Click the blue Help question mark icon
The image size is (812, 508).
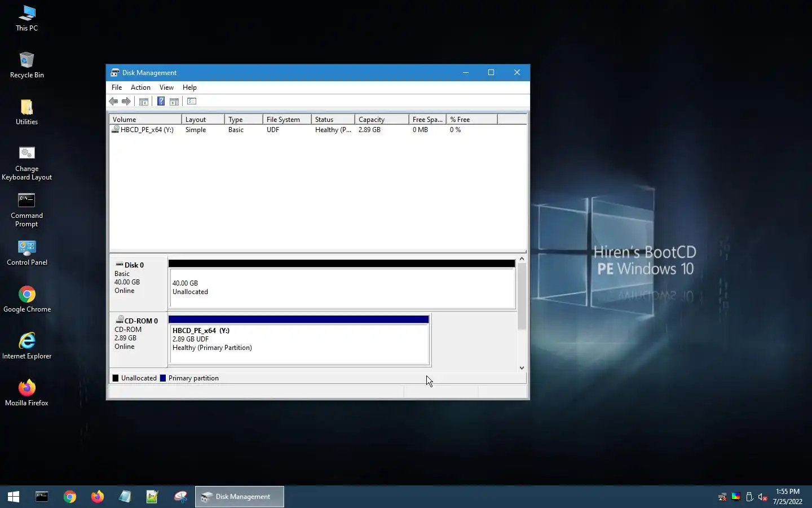(x=161, y=101)
